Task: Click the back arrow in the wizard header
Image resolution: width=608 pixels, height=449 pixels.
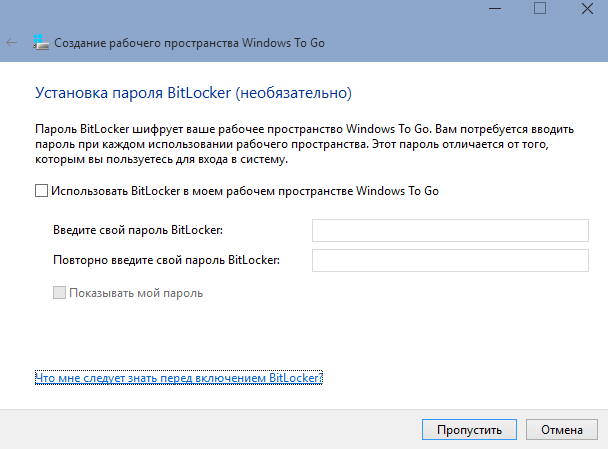Action: 12,43
